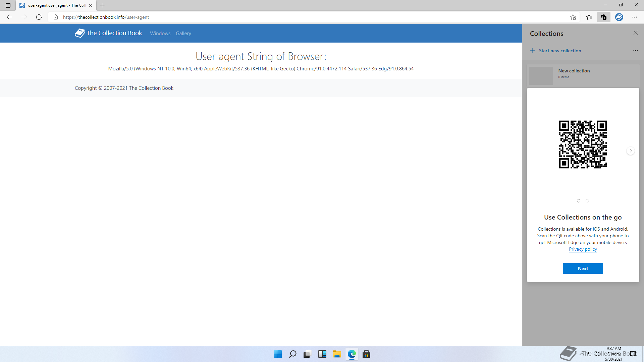644x362 pixels.
Task: Open Collections panel more options menu
Action: coord(635,51)
